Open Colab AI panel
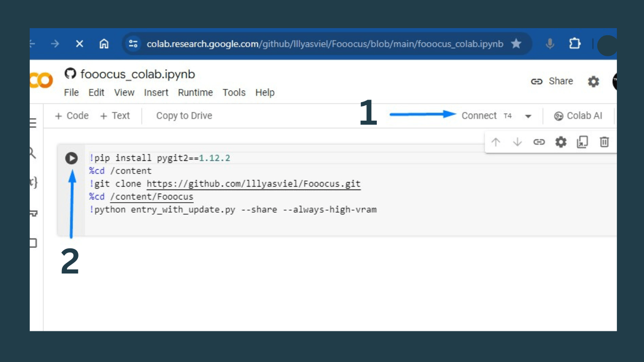Screen dimensions: 644x362 pyautogui.click(x=578, y=116)
